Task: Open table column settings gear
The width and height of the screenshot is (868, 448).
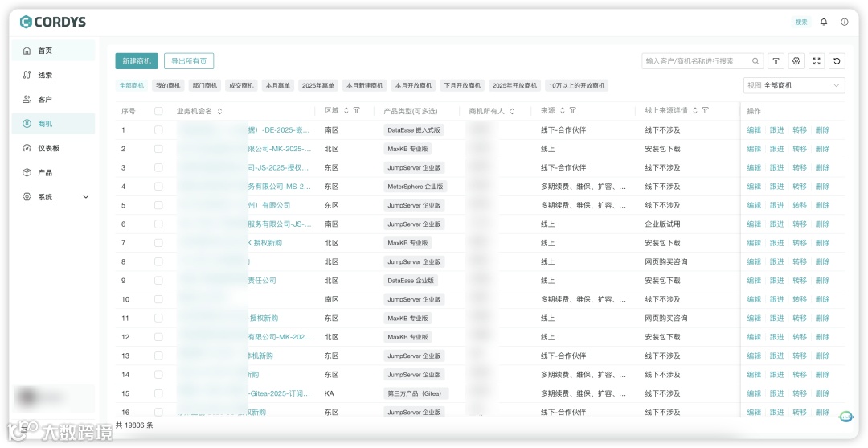Action: [x=796, y=61]
